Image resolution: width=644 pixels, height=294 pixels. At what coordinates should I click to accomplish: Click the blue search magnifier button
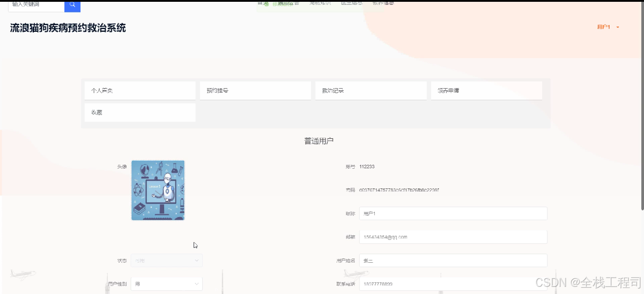point(72,6)
